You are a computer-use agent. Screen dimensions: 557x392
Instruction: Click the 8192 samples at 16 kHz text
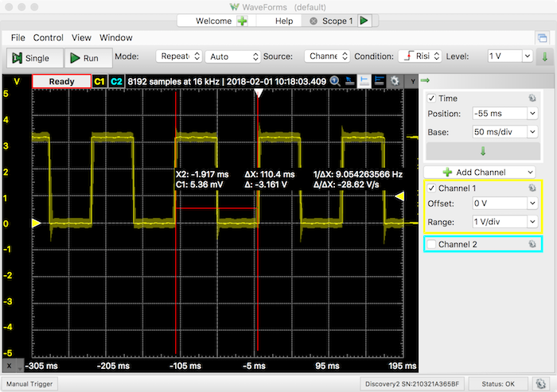pos(173,82)
